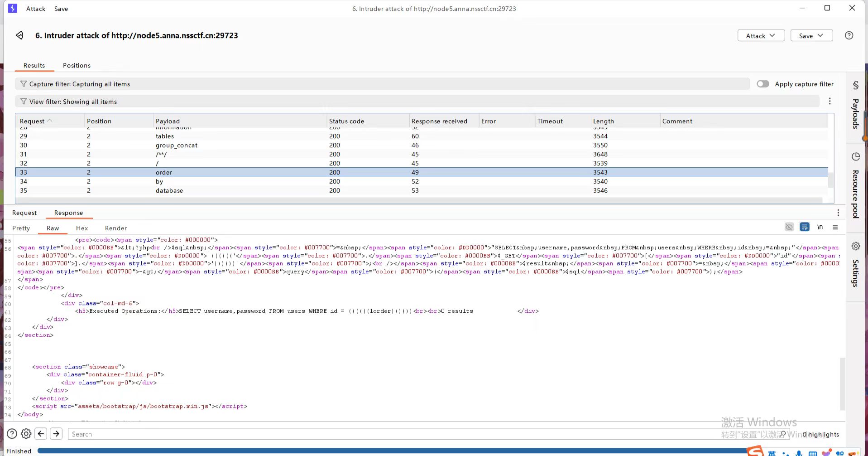Select row with payload by
Image resolution: width=868 pixels, height=456 pixels.
[x=422, y=181]
